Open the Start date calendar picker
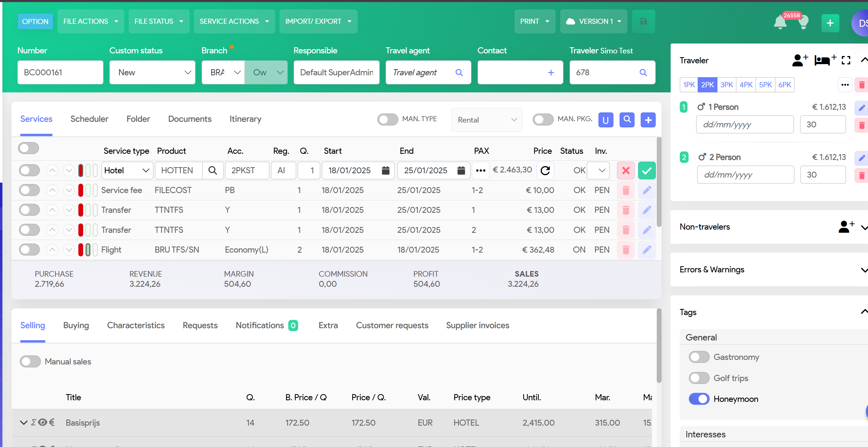This screenshot has height=447, width=868. click(x=386, y=171)
